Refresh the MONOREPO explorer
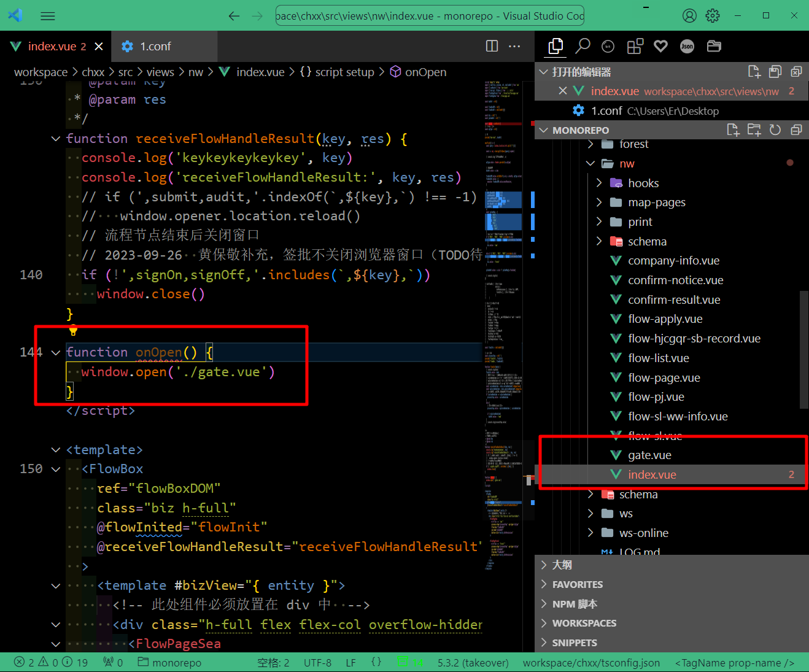The image size is (809, 672). coord(775,130)
